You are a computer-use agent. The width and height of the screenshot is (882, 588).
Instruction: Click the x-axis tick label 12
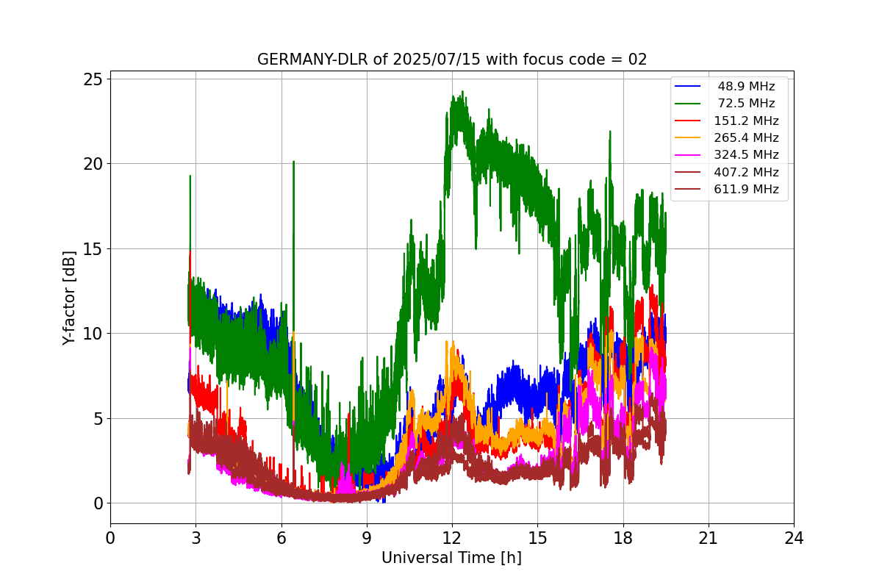tap(452, 538)
